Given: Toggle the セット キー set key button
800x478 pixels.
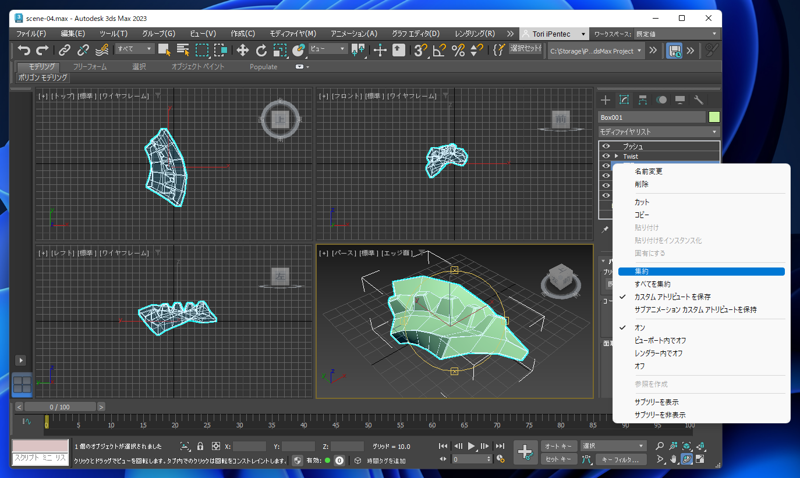Looking at the screenshot, I should click(559, 459).
